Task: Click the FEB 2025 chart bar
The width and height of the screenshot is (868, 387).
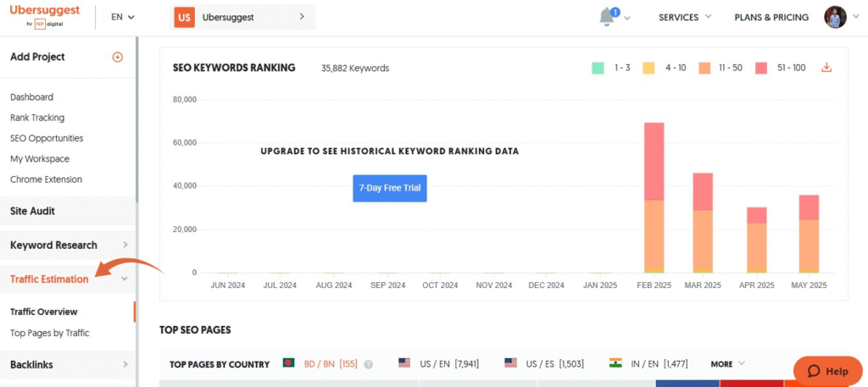Action: 654,198
